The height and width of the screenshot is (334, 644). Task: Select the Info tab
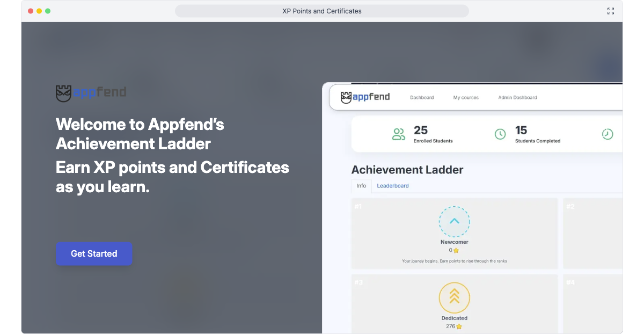pos(361,186)
